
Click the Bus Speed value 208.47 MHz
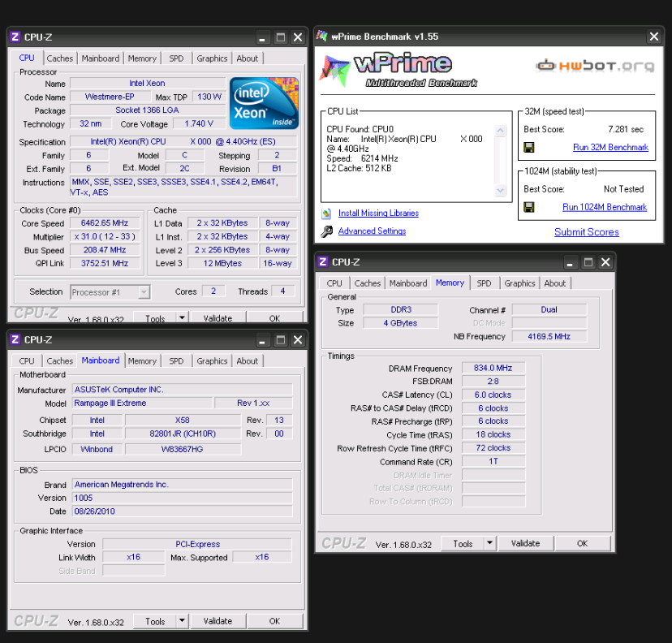tap(105, 250)
